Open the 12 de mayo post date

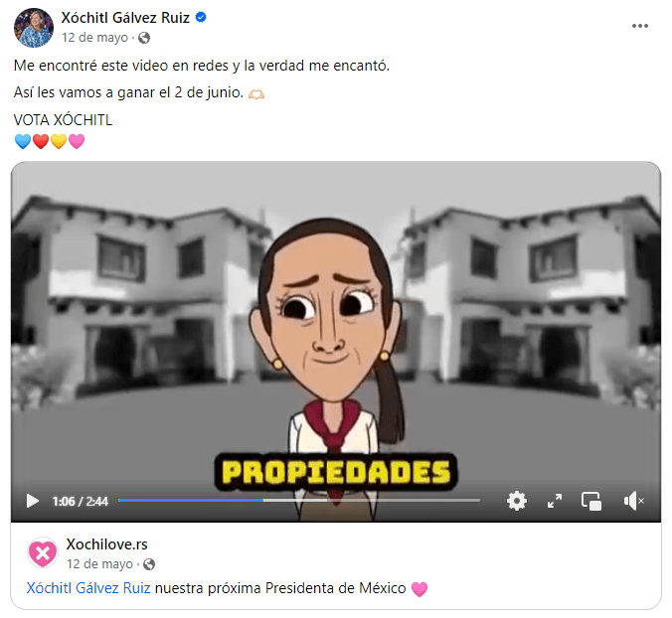94,38
